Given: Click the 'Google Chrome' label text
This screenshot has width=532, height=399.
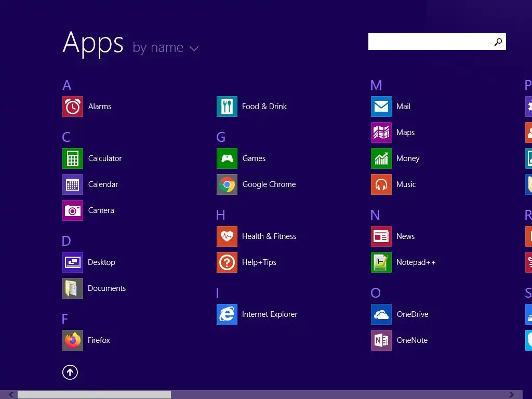Looking at the screenshot, I should point(269,184).
